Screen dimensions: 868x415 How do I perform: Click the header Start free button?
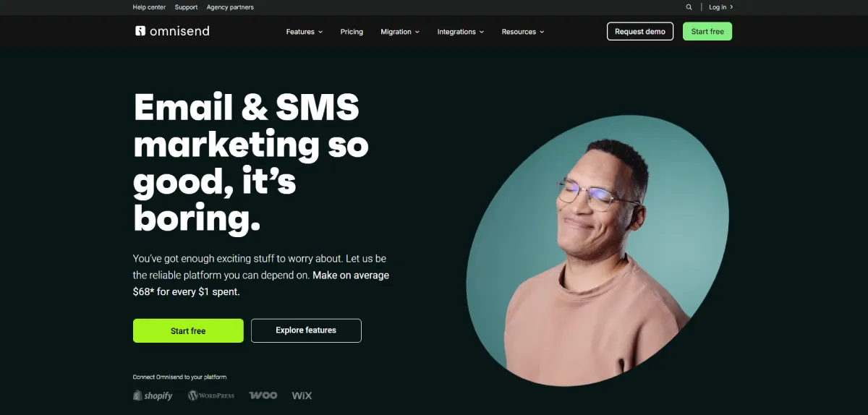point(707,31)
